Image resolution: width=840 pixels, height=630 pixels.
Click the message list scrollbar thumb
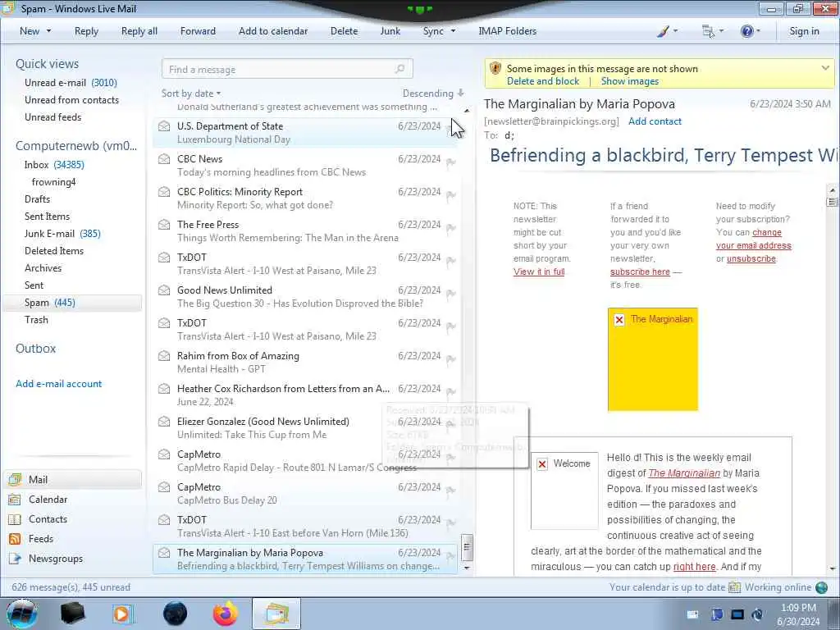coord(467,547)
